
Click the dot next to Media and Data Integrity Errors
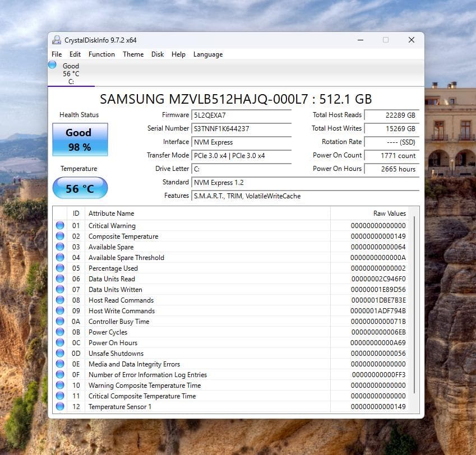pos(61,364)
